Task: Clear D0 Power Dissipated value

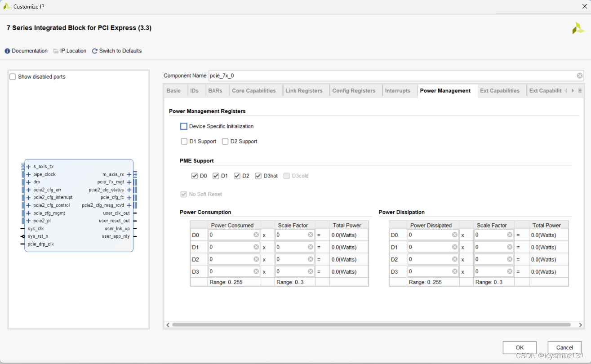Action: (455, 235)
